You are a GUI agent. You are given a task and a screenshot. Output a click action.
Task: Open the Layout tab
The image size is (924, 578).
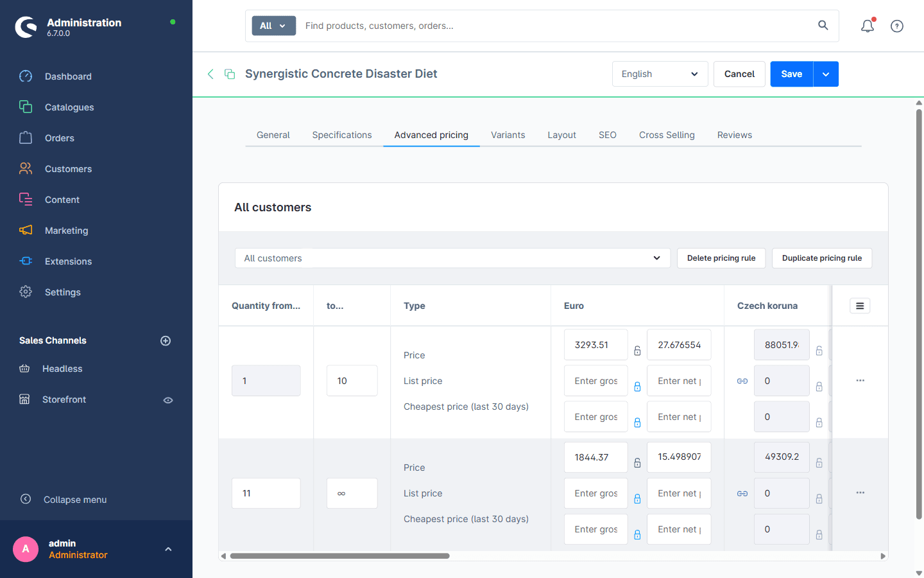pyautogui.click(x=561, y=135)
